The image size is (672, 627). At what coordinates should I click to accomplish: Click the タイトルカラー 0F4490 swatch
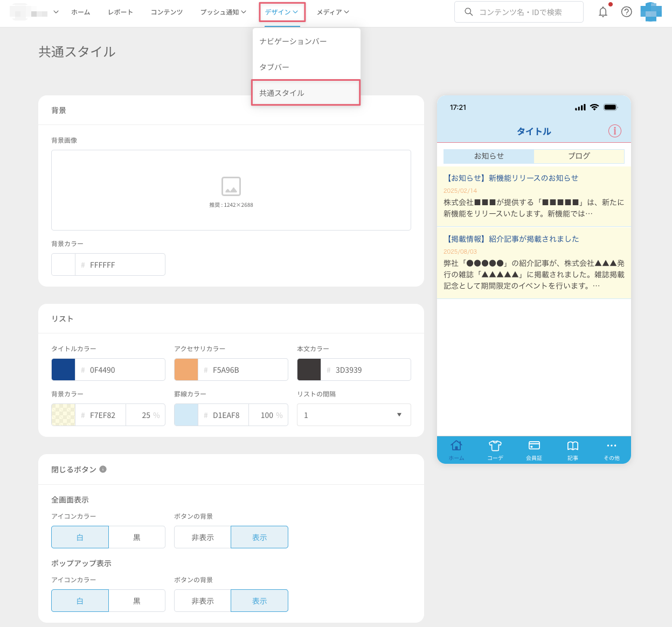tap(63, 370)
